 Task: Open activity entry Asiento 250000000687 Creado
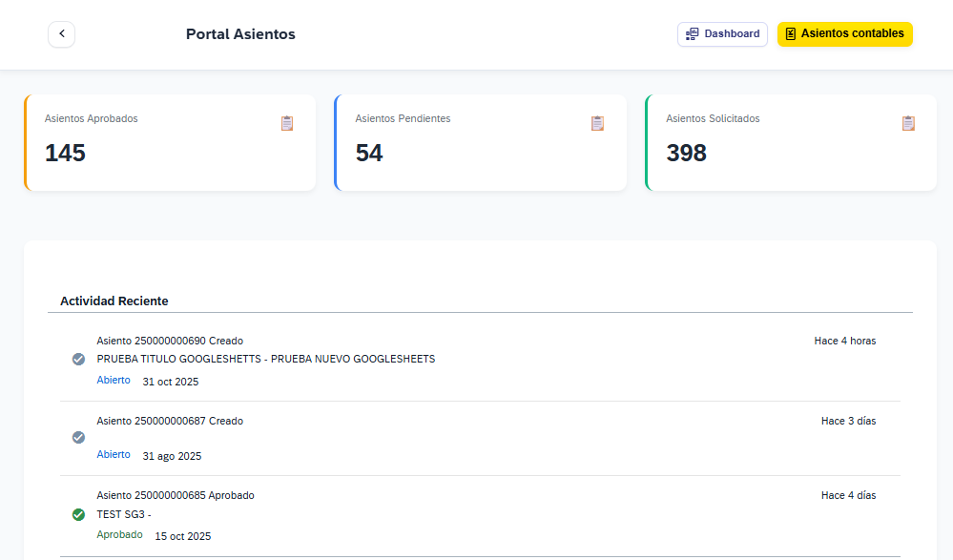pyautogui.click(x=170, y=421)
